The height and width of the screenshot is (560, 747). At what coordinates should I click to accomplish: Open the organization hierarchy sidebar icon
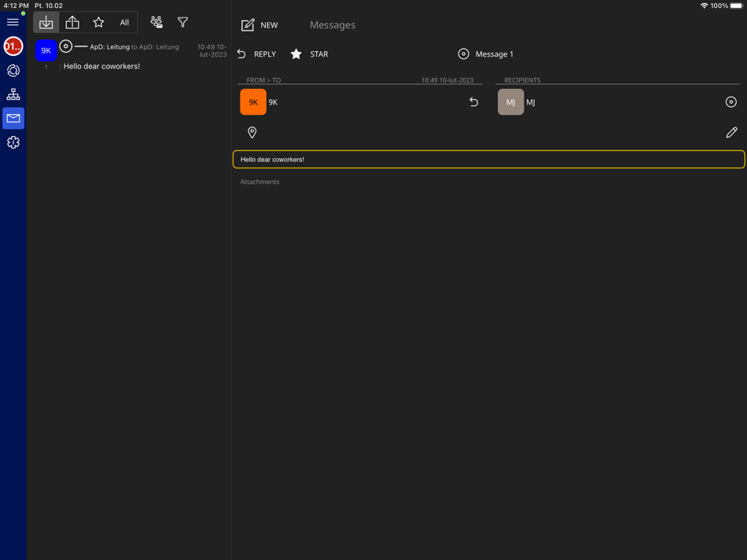pyautogui.click(x=13, y=94)
